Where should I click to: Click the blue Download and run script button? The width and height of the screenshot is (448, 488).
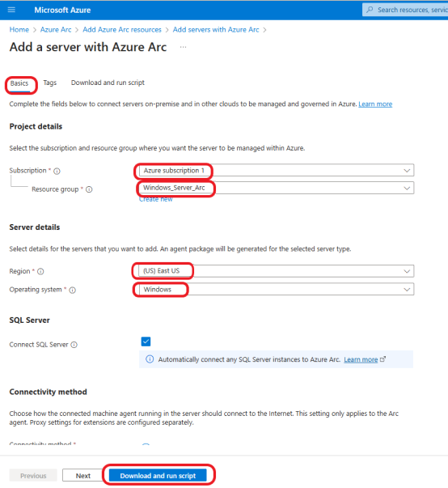[158, 476]
